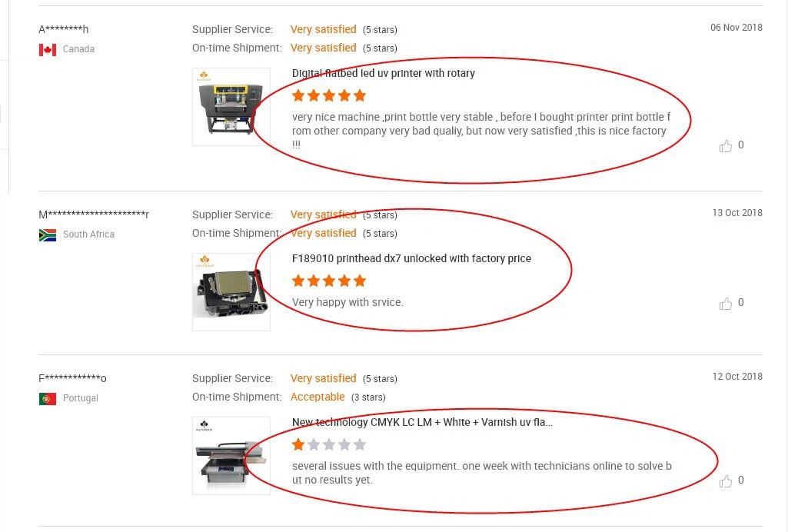Click the South Africa flag icon

(48, 235)
